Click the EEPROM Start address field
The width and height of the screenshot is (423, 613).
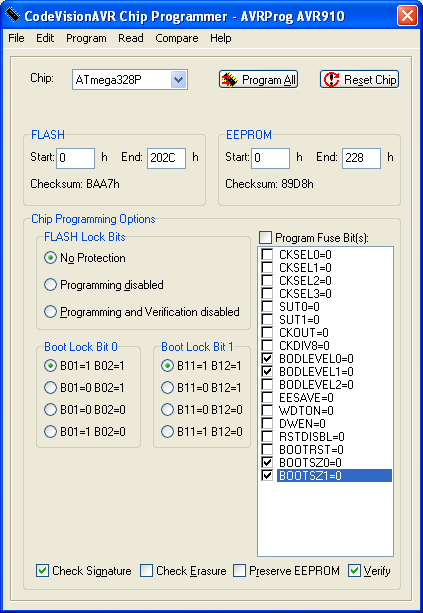click(x=270, y=158)
